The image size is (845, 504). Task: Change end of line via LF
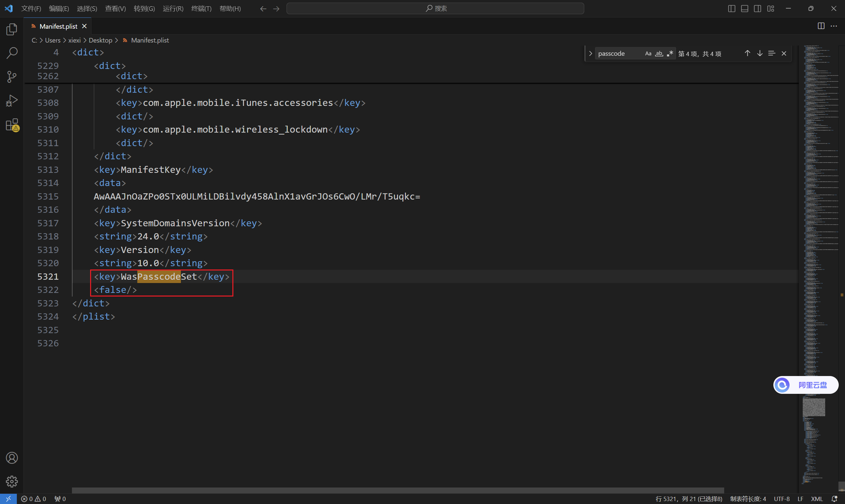[800, 499]
